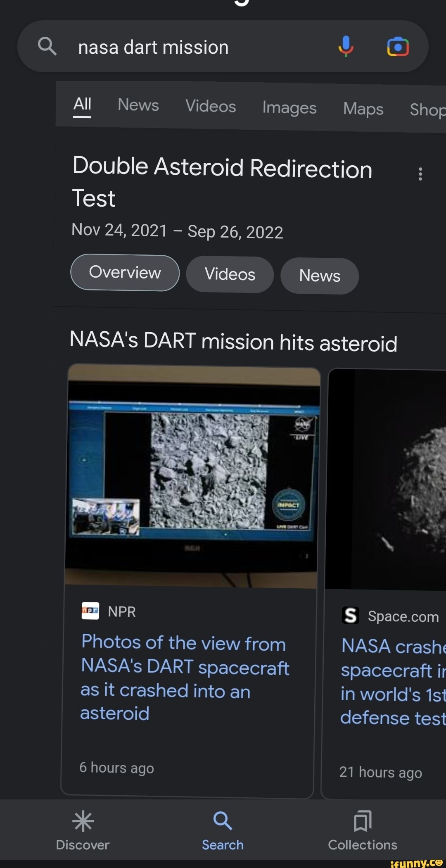Screen dimensions: 446x868
Task: Open Google Lens camera icon
Action: point(398,46)
